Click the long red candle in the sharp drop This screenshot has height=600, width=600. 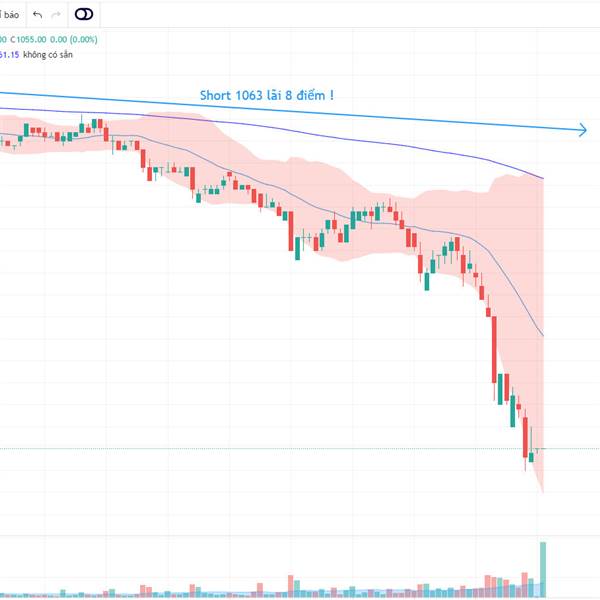coord(494,349)
